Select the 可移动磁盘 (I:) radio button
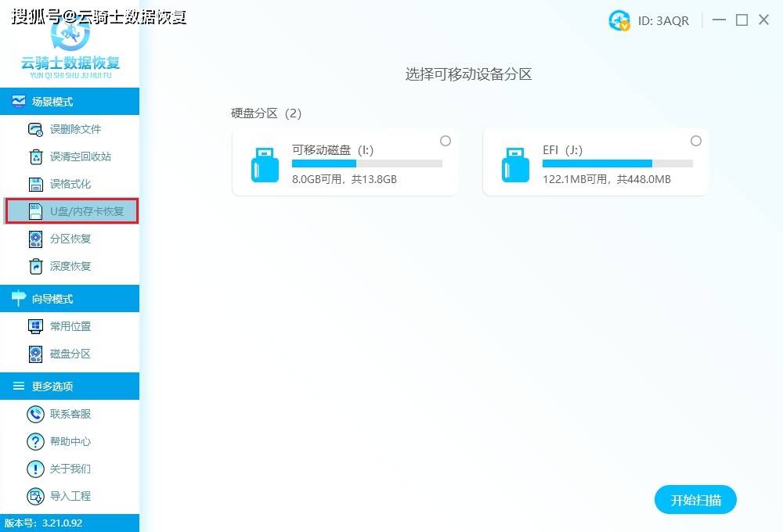 coord(446,142)
